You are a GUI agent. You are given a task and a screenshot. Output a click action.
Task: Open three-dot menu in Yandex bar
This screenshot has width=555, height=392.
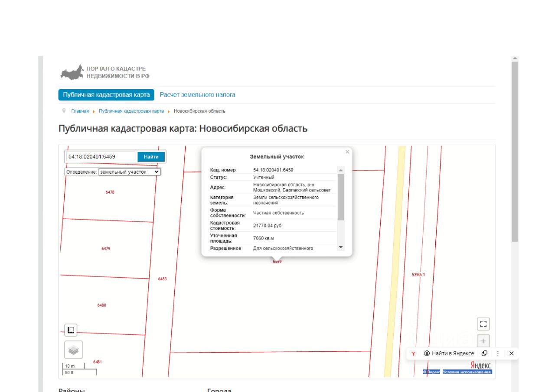pos(498,353)
